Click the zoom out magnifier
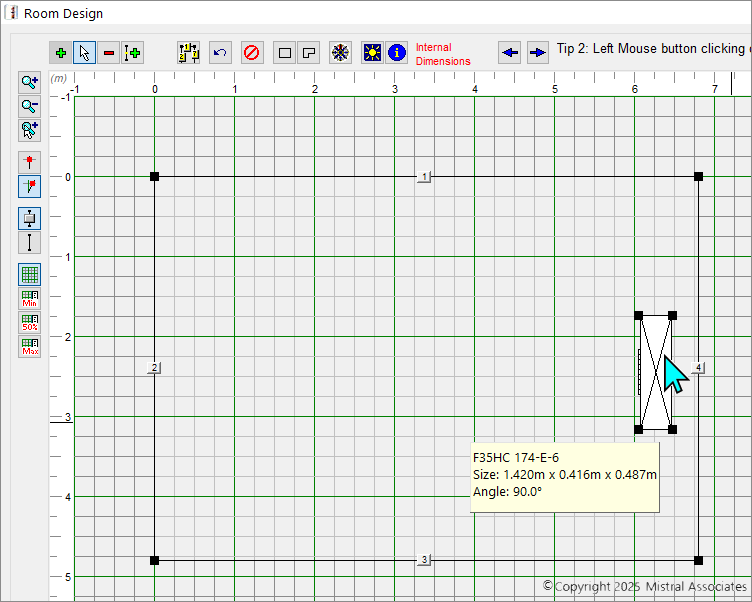Viewport: 752px width, 602px height. pos(30,106)
